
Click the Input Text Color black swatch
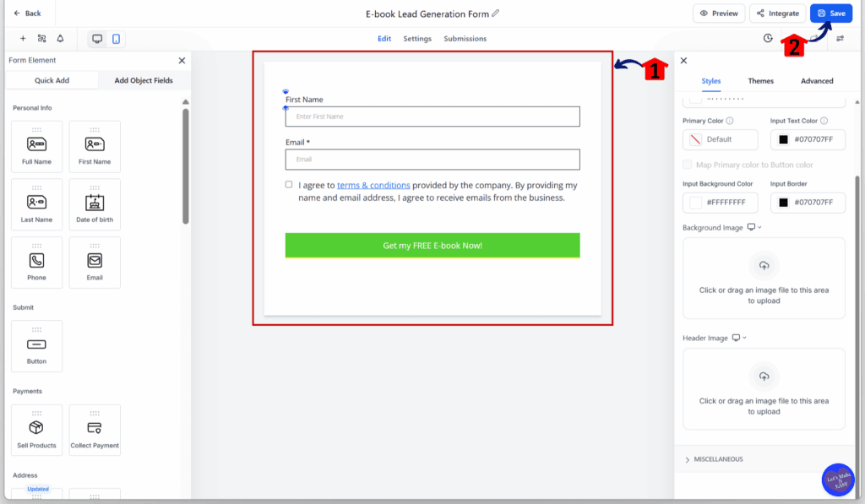coord(783,139)
